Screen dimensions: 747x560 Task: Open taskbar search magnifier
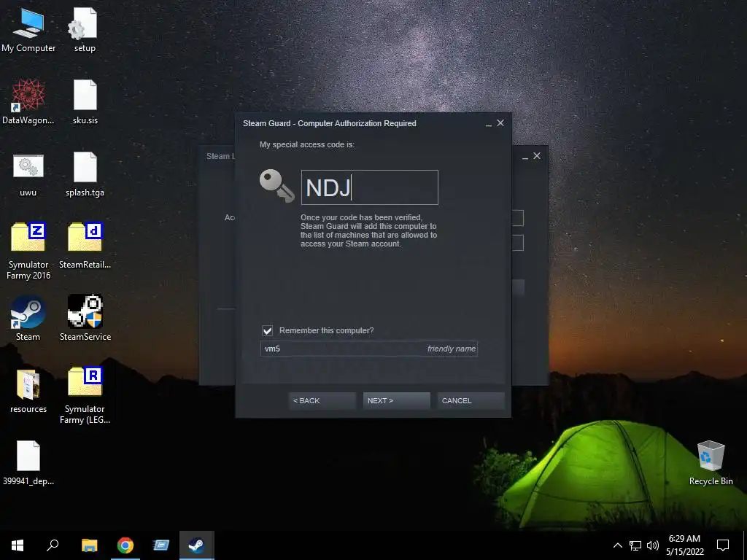click(x=53, y=545)
